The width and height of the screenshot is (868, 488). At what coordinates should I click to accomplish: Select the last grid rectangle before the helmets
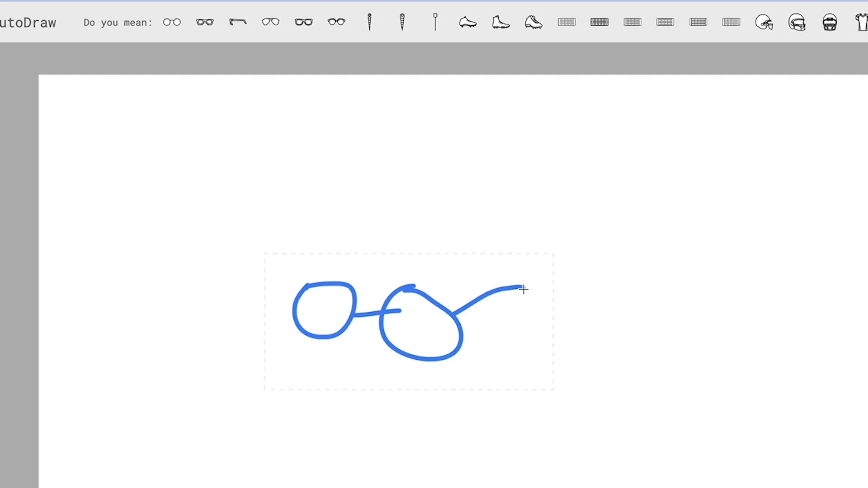731,22
